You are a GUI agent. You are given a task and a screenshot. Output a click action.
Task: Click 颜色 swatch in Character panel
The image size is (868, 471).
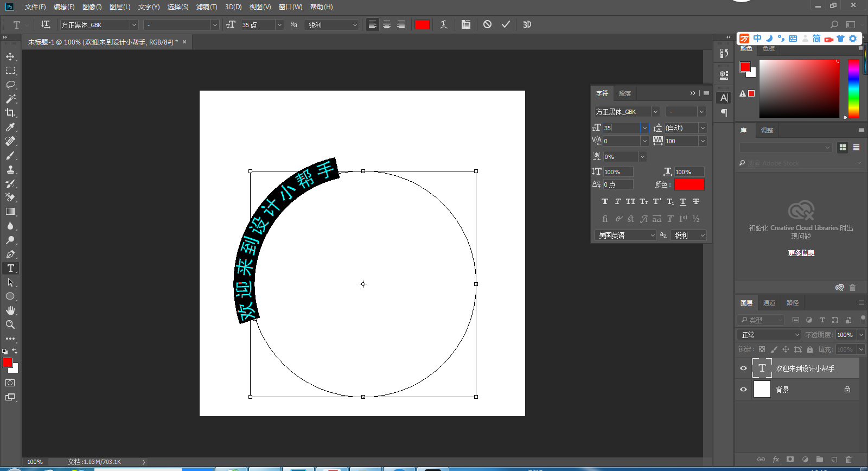(x=689, y=184)
